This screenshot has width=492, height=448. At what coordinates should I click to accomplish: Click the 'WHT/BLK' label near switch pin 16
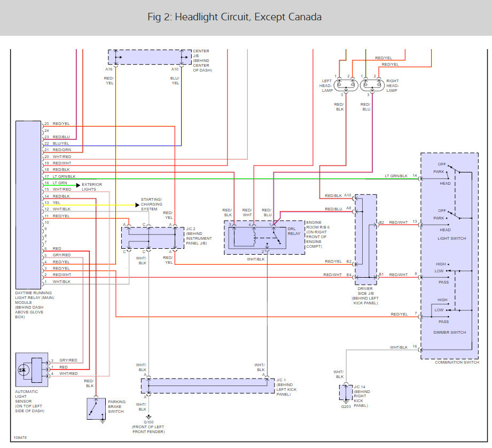point(399,347)
